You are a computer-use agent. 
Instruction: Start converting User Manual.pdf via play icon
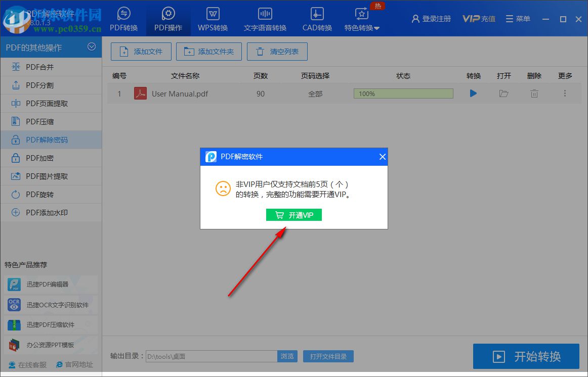[x=473, y=93]
